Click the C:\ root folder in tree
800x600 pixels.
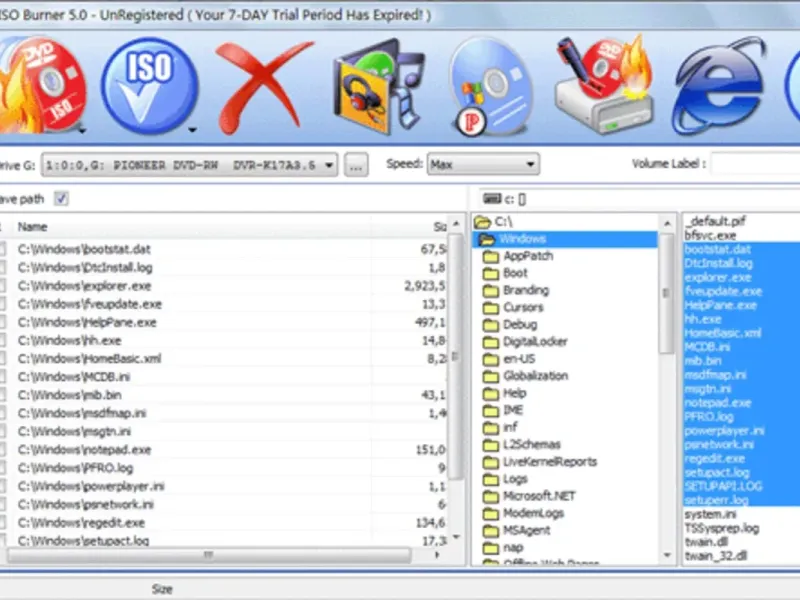point(493,222)
